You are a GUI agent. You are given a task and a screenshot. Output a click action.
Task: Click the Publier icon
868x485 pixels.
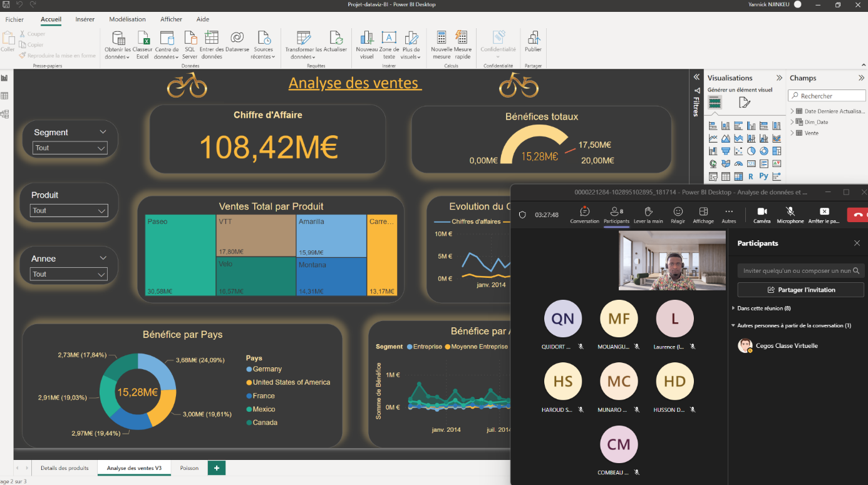pos(534,38)
